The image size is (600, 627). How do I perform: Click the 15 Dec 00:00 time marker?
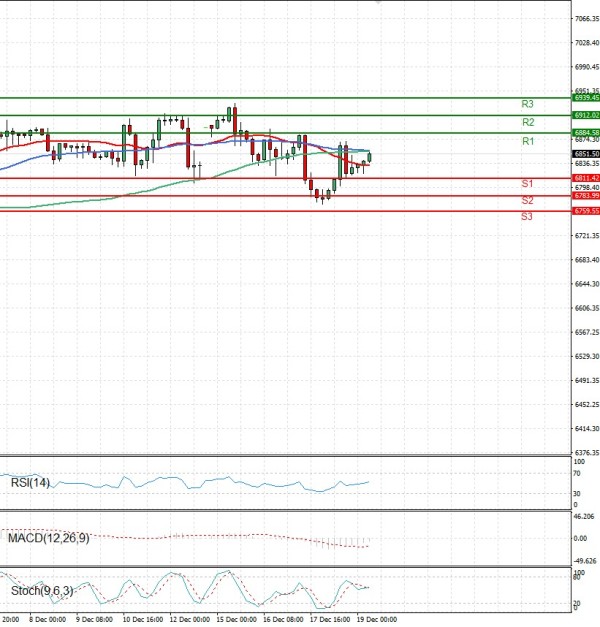(236, 620)
